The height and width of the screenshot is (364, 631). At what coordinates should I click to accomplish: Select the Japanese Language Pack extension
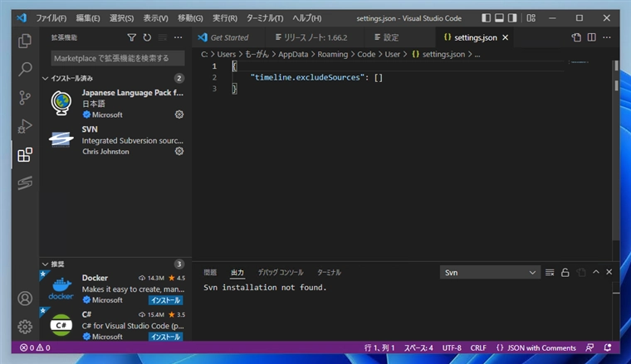(115, 104)
